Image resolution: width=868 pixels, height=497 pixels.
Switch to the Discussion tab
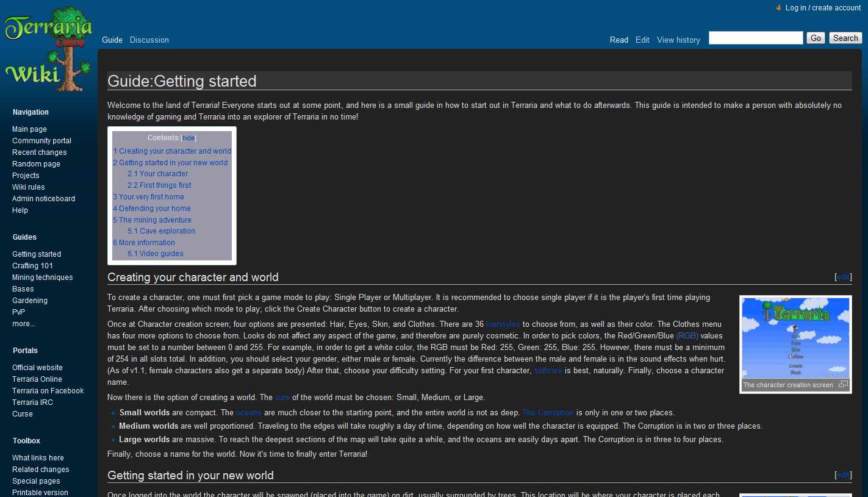(x=149, y=40)
